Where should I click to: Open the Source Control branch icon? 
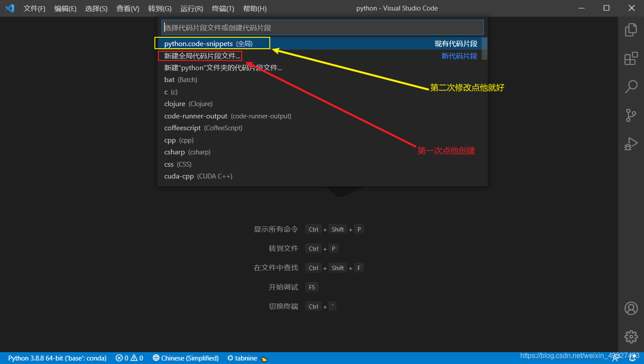pyautogui.click(x=631, y=115)
